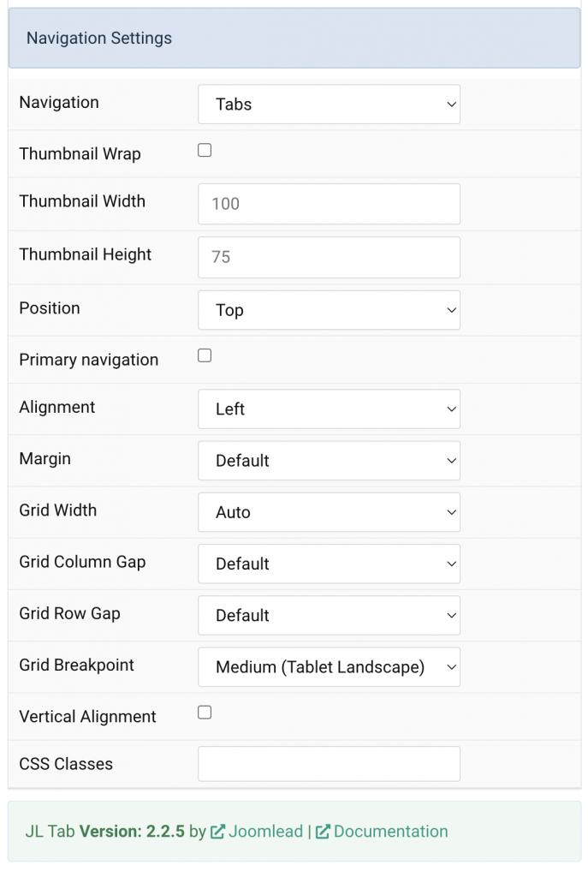
Task: Open the Grid Row Gap dropdown
Action: coord(329,615)
